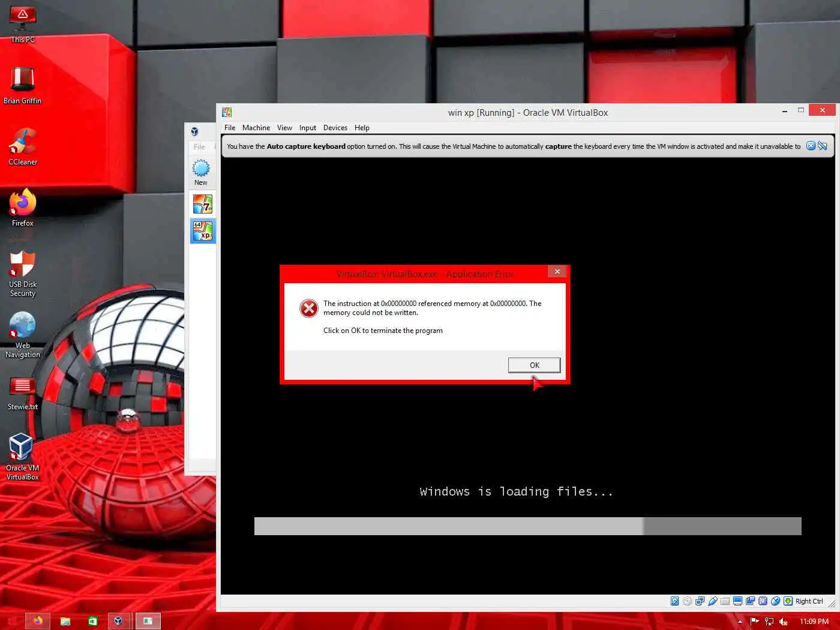The image size is (840, 630).
Task: Select the Windows 7 VM in Manager
Action: [203, 205]
